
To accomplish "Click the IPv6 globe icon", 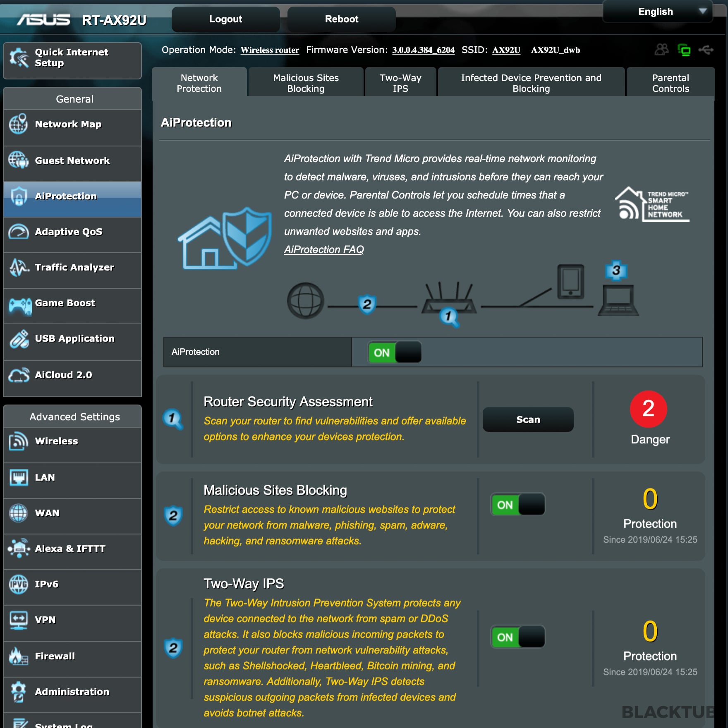I will point(18,584).
